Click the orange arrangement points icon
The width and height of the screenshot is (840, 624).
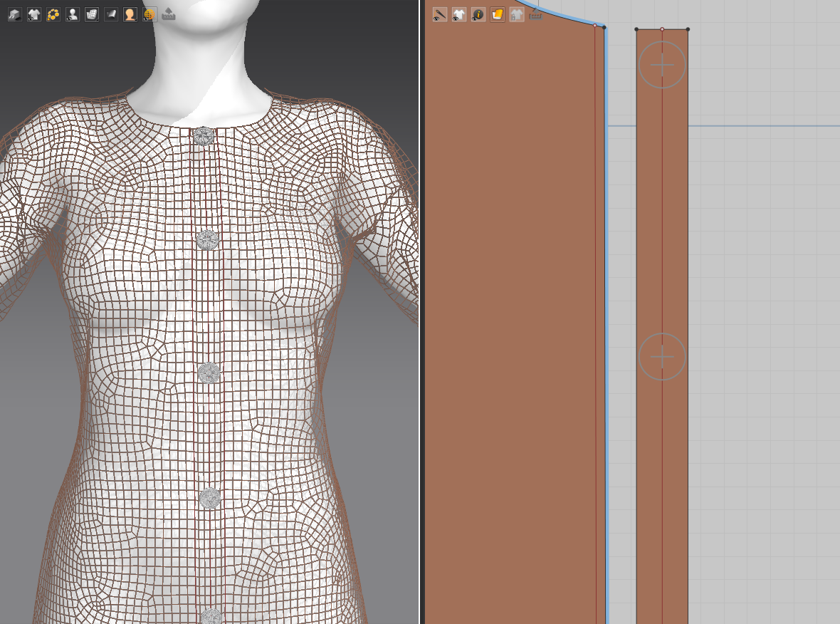53,14
